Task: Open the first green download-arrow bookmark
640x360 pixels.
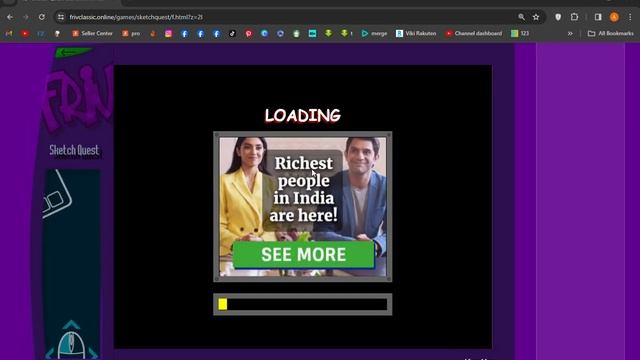Action: click(329, 33)
